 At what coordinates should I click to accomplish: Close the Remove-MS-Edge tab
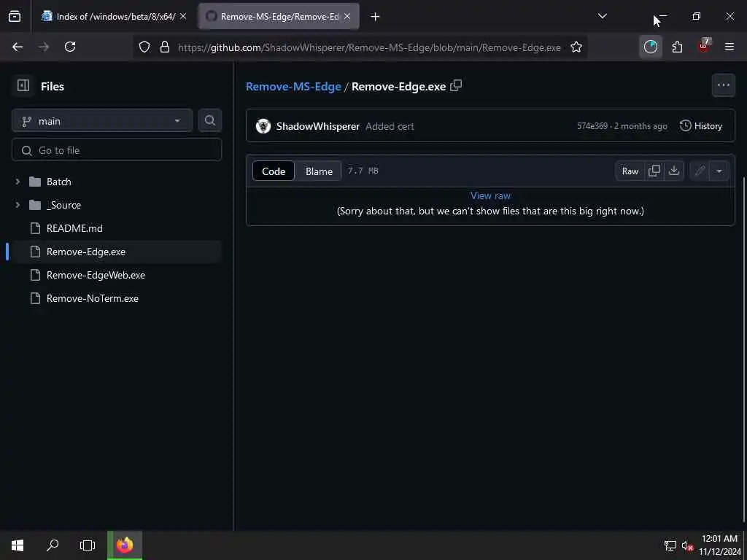pyautogui.click(x=347, y=16)
